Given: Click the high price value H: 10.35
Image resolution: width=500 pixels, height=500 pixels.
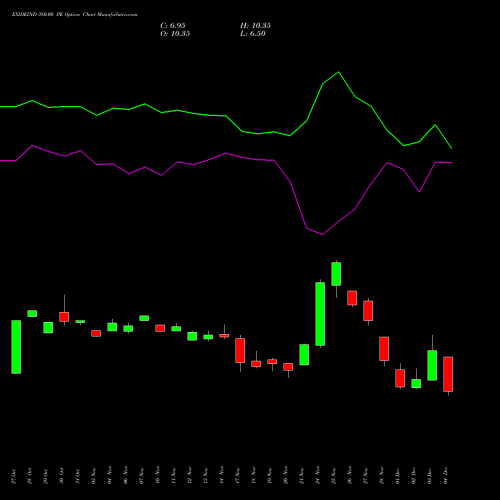Looking at the screenshot, I should tap(255, 26).
